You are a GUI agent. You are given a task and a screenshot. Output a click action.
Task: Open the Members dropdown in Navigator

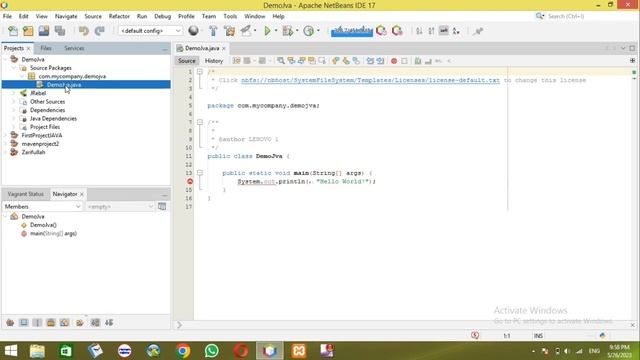pyautogui.click(x=42, y=207)
